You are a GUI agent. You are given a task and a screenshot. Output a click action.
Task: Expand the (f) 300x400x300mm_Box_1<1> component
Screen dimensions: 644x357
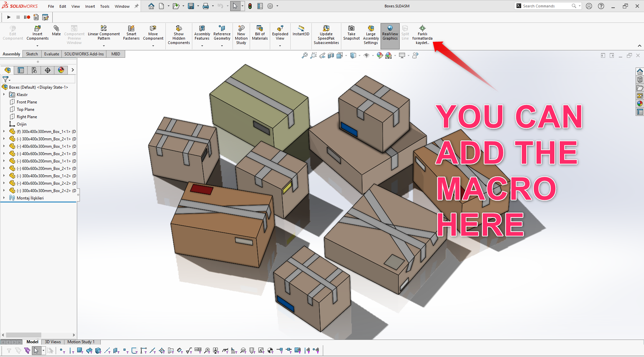point(4,132)
